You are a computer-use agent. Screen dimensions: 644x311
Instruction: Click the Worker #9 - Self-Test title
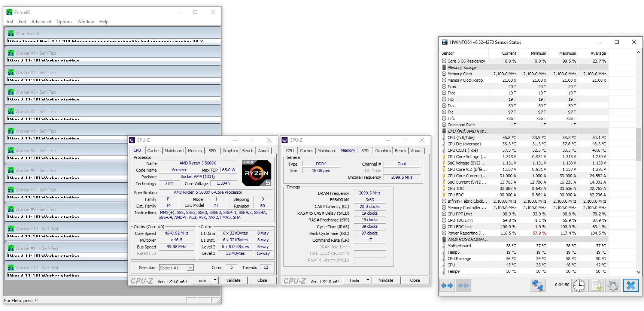point(36,209)
